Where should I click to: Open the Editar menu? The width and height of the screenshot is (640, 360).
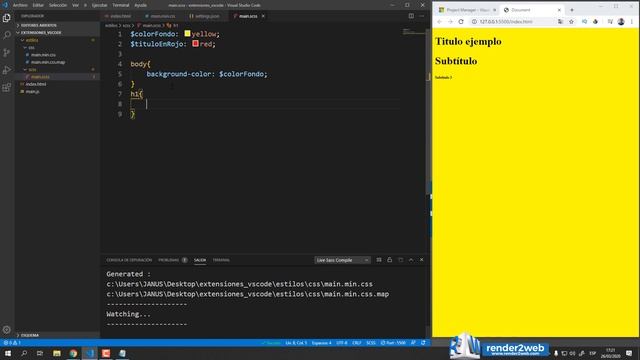click(x=38, y=5)
